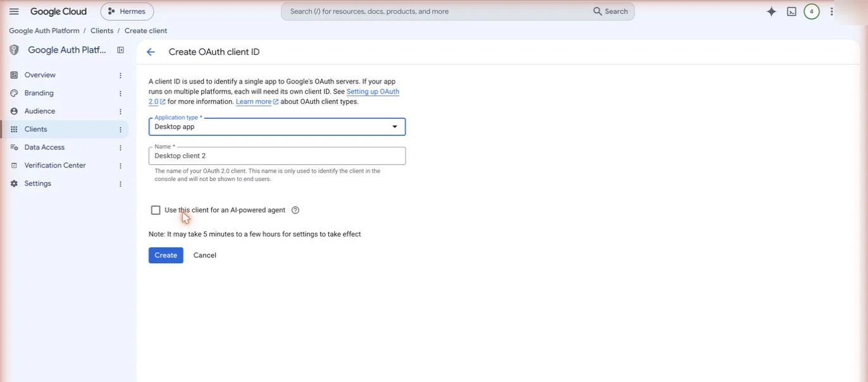
Task: Go back using the arrow beside Create OAuth client ID
Action: point(151,52)
